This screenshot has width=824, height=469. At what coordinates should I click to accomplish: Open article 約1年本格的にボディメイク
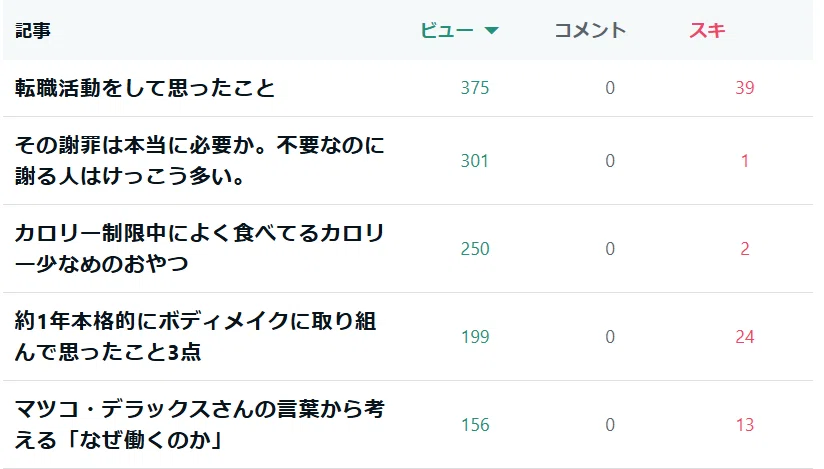195,337
